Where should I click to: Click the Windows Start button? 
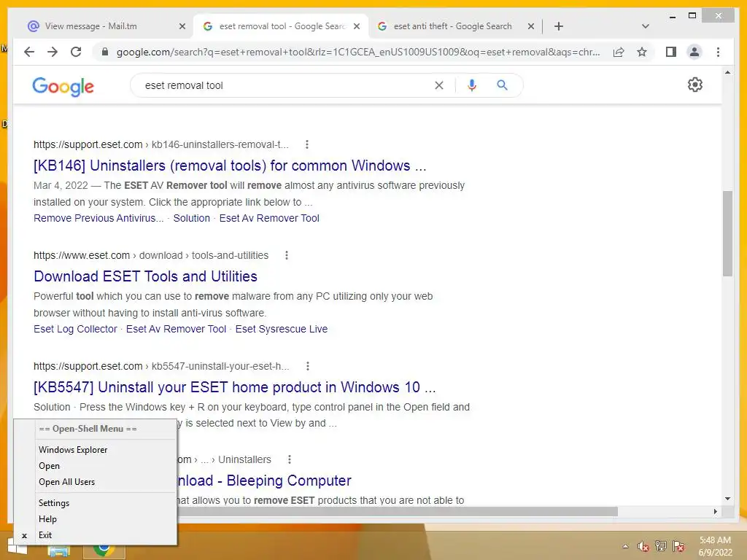tap(18, 548)
